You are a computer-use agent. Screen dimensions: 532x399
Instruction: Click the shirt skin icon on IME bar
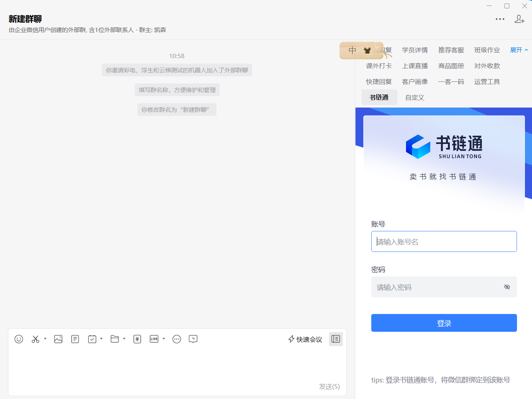(x=367, y=50)
